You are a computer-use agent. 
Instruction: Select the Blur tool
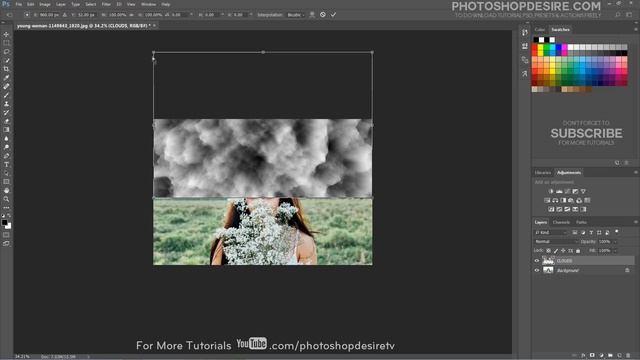tap(6, 138)
